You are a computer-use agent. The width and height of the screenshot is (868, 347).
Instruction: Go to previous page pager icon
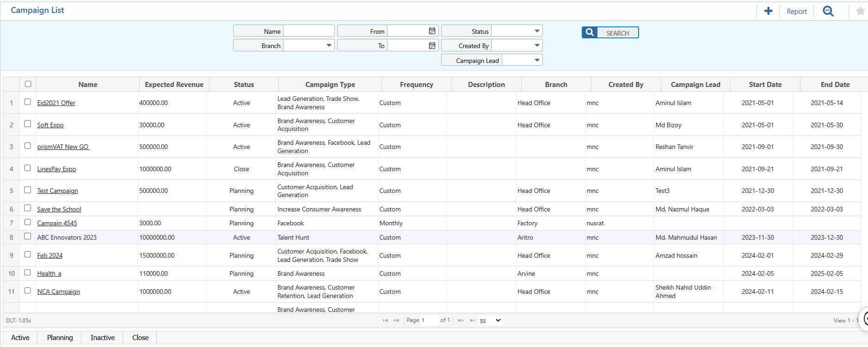[x=396, y=320]
